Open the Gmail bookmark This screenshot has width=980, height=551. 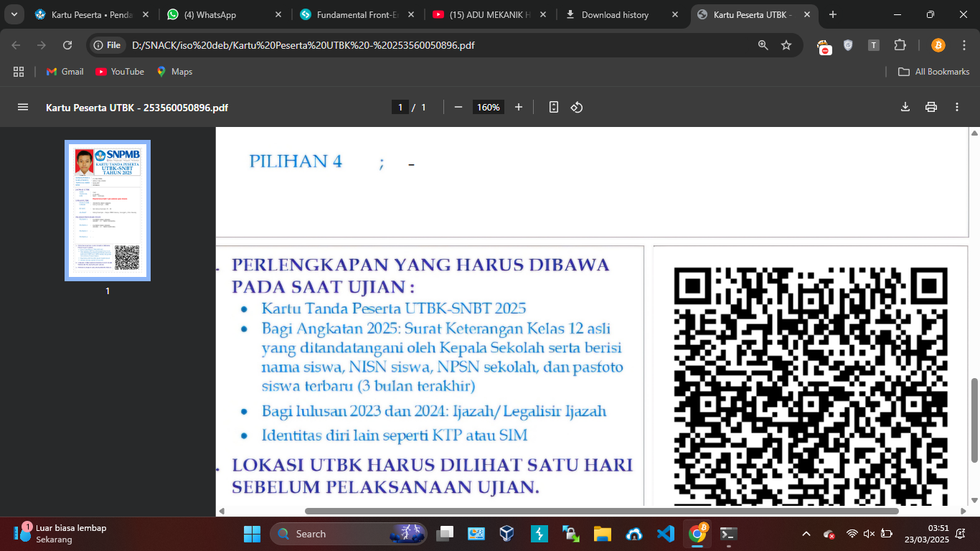[x=65, y=72]
